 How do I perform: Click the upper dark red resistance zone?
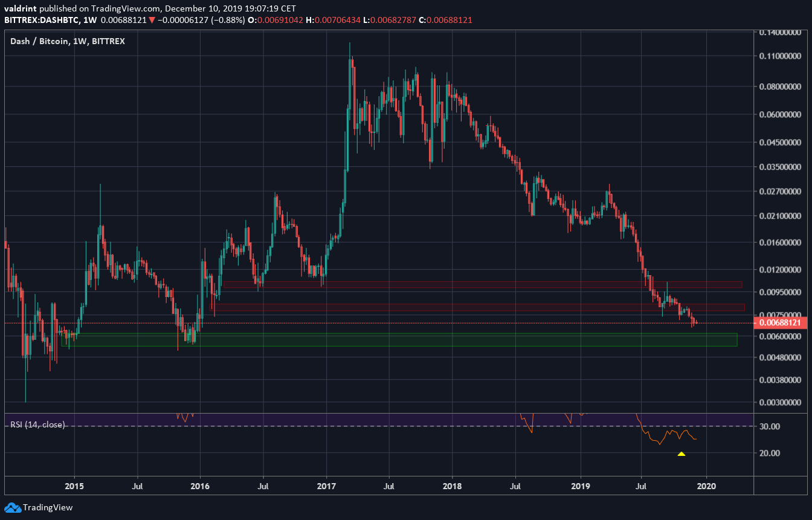[483, 284]
